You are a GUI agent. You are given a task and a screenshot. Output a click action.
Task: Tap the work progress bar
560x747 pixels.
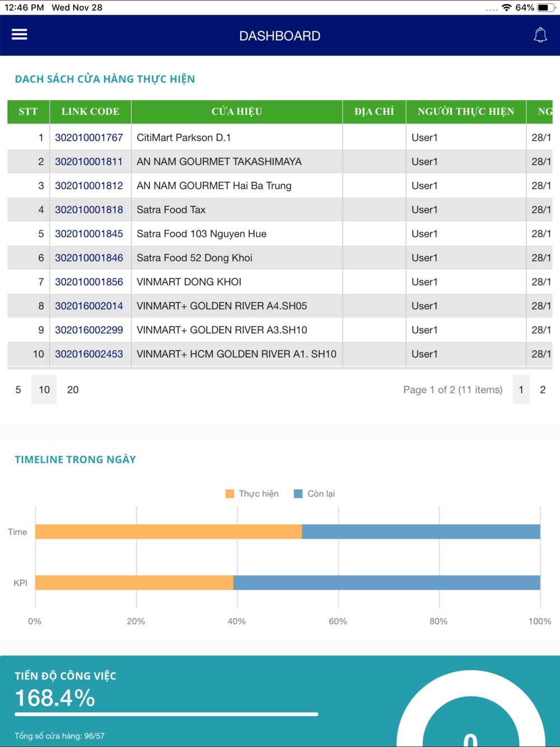click(x=166, y=715)
